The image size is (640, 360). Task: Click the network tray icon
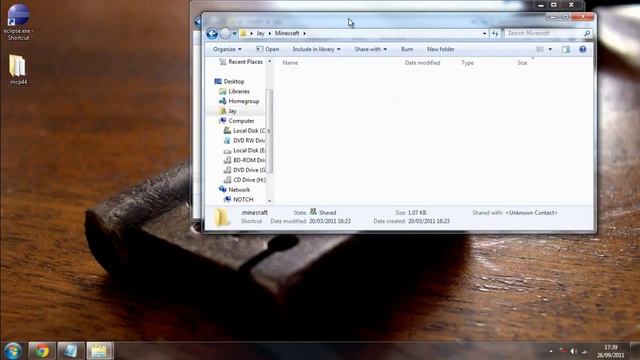[584, 351]
